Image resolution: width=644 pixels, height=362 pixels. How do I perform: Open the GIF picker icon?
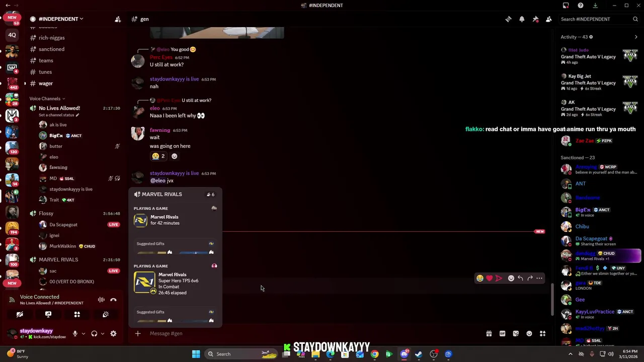[502, 333]
